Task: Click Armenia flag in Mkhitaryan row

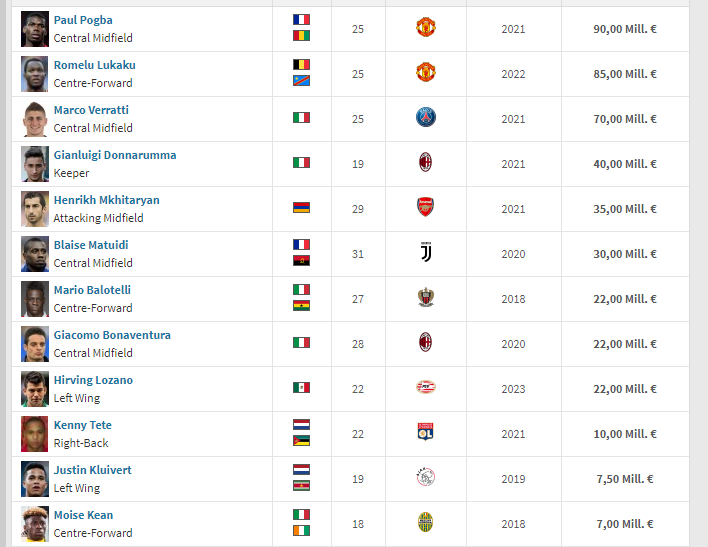Action: [301, 208]
